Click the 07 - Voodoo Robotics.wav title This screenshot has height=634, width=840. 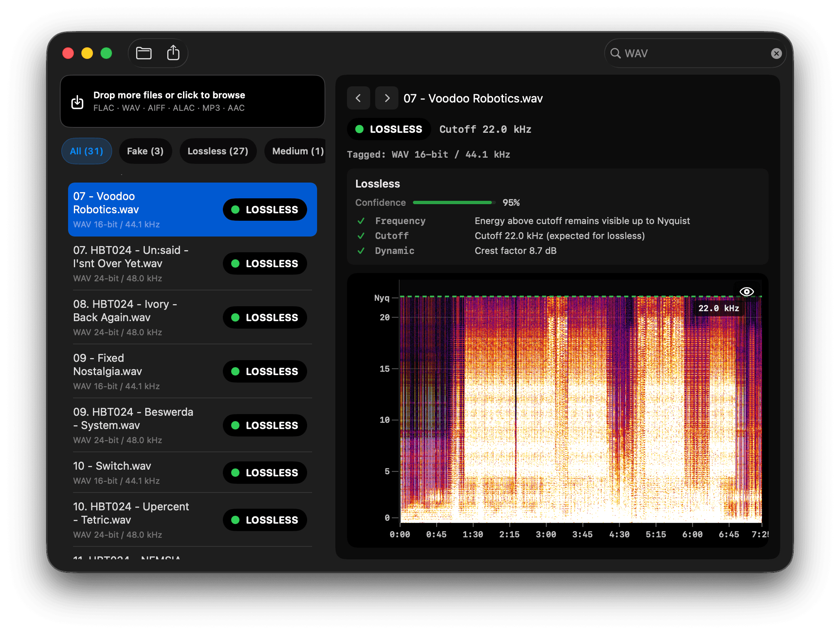(473, 98)
